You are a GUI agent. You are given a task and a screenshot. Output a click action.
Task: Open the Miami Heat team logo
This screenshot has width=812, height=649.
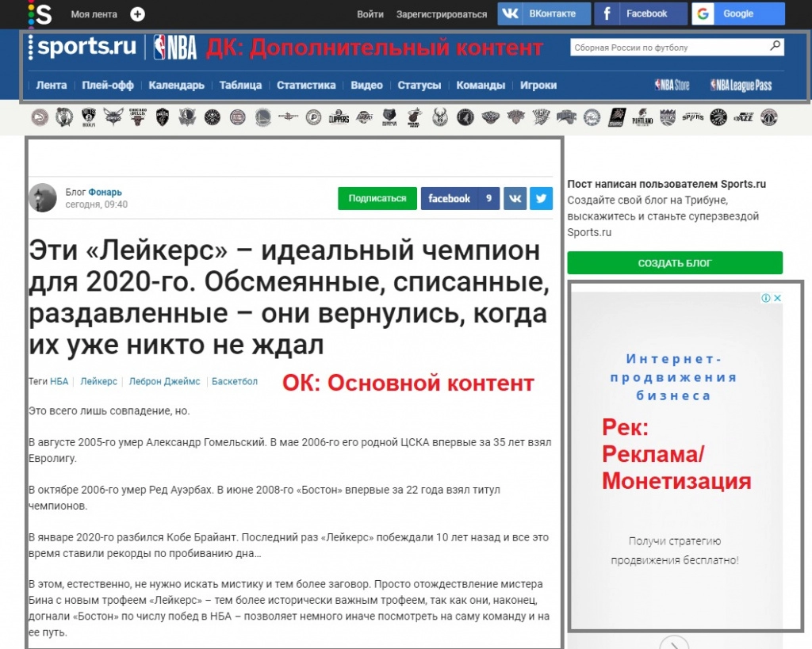(x=414, y=117)
